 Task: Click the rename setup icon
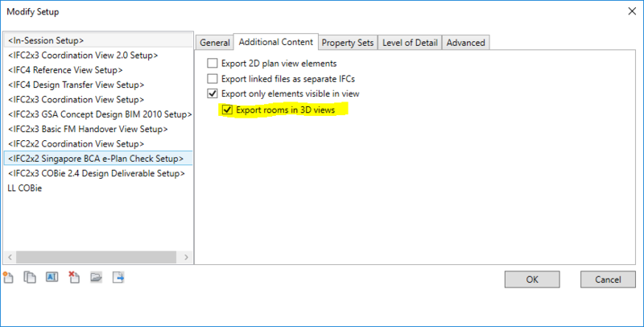pos(52,277)
